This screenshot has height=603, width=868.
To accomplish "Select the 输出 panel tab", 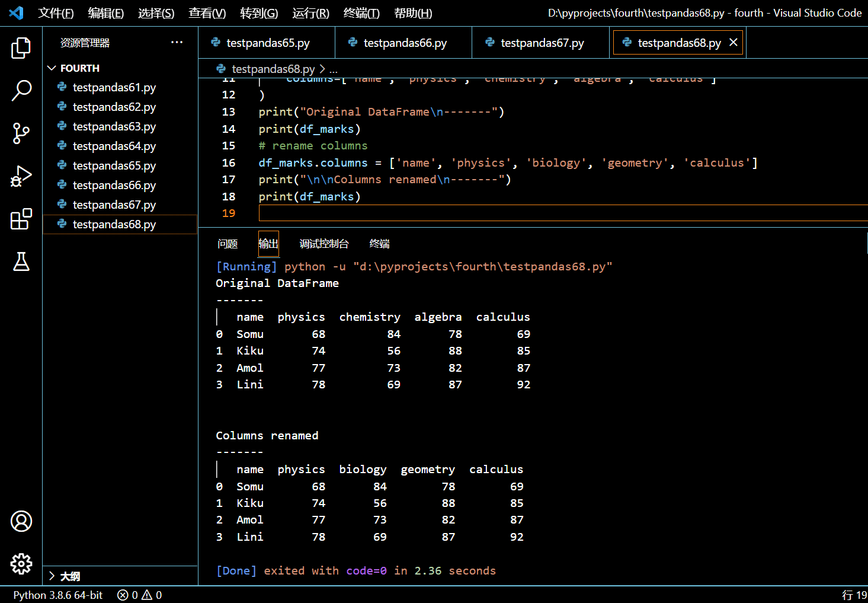I will click(x=268, y=244).
